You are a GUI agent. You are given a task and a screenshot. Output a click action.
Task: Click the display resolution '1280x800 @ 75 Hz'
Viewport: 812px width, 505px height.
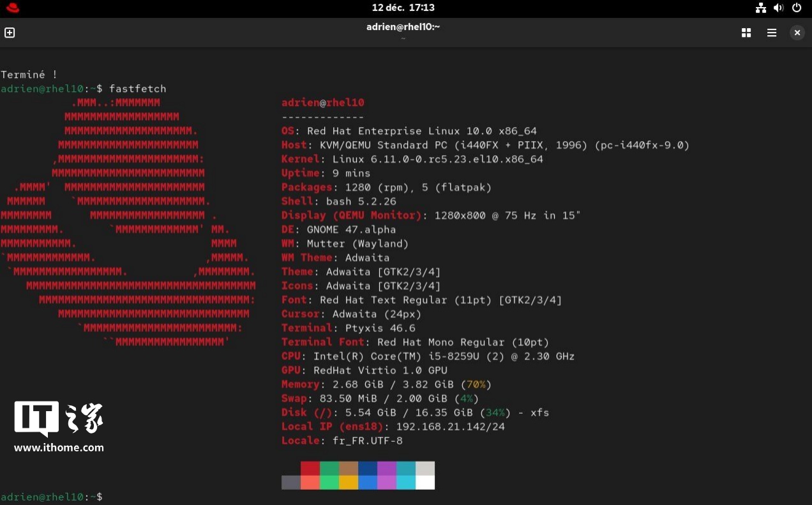[x=486, y=215]
